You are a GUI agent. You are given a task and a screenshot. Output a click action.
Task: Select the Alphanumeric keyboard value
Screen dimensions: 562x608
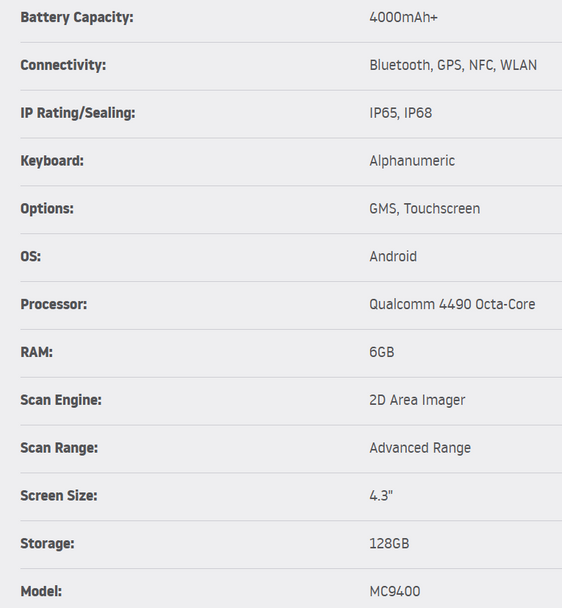[412, 161]
